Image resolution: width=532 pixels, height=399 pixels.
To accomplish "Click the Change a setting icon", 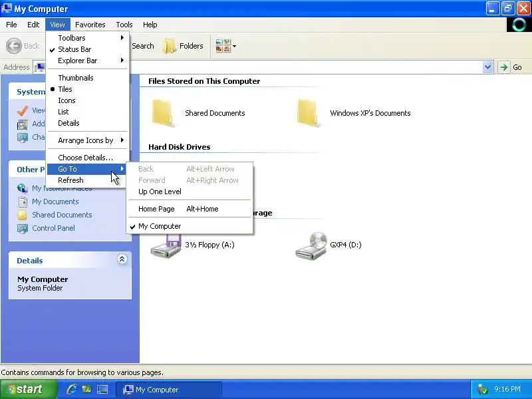I will pyautogui.click(x=23, y=138).
